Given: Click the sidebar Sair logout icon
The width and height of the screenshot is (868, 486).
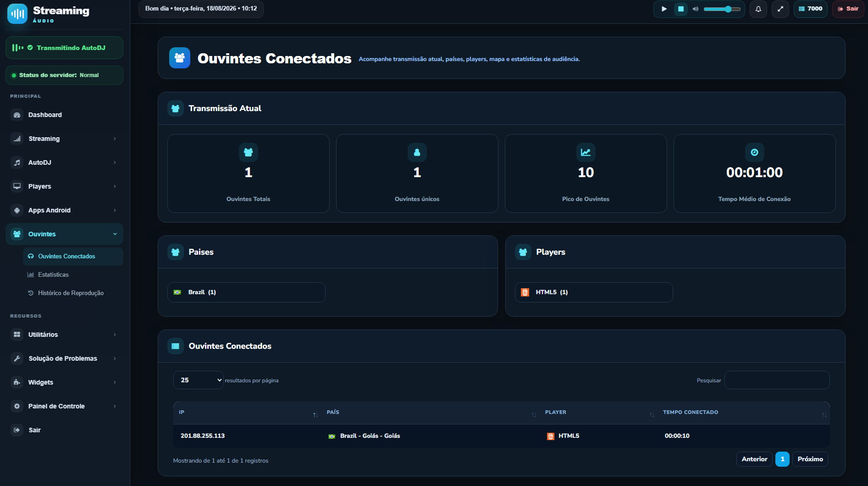Looking at the screenshot, I should click(17, 430).
